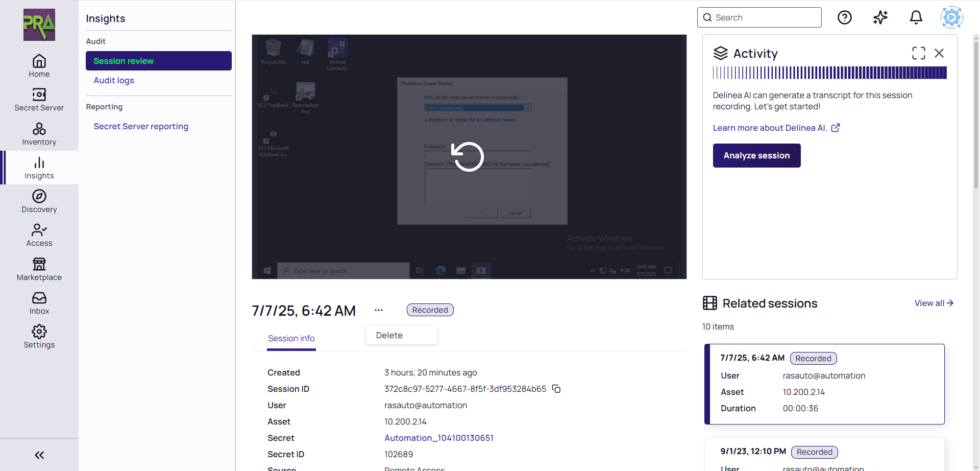Replay the session recording video
Image resolution: width=980 pixels, height=471 pixels.
[468, 157]
